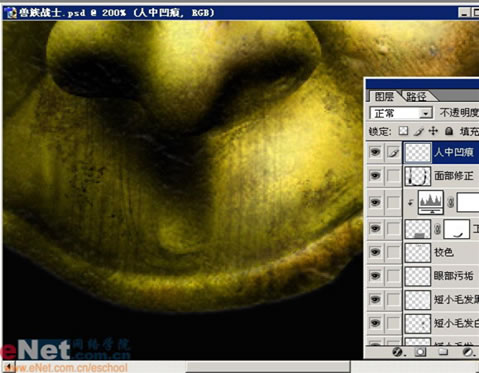The height and width of the screenshot is (373, 479).
Task: Hide the 人中凹痕 layer with eye icon
Action: pos(375,152)
